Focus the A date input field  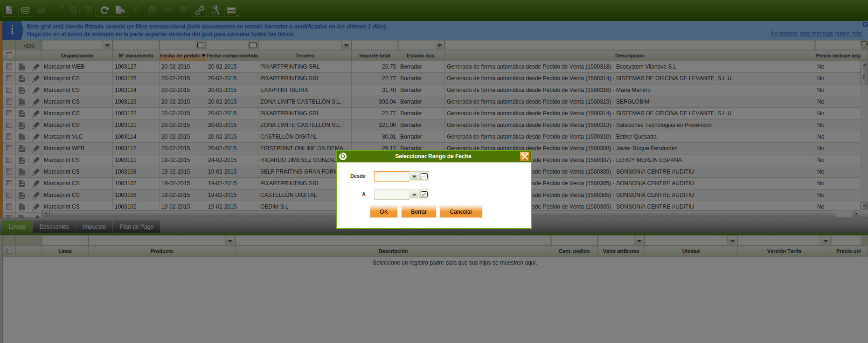click(392, 195)
